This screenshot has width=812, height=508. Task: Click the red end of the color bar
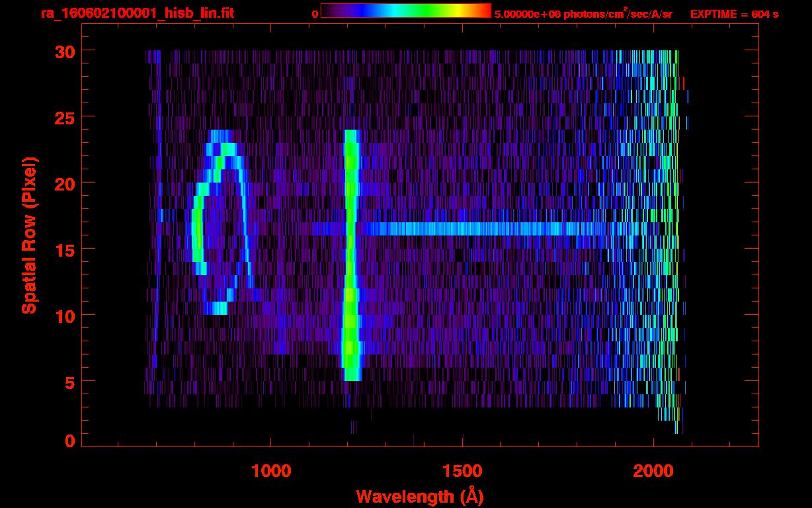point(483,11)
